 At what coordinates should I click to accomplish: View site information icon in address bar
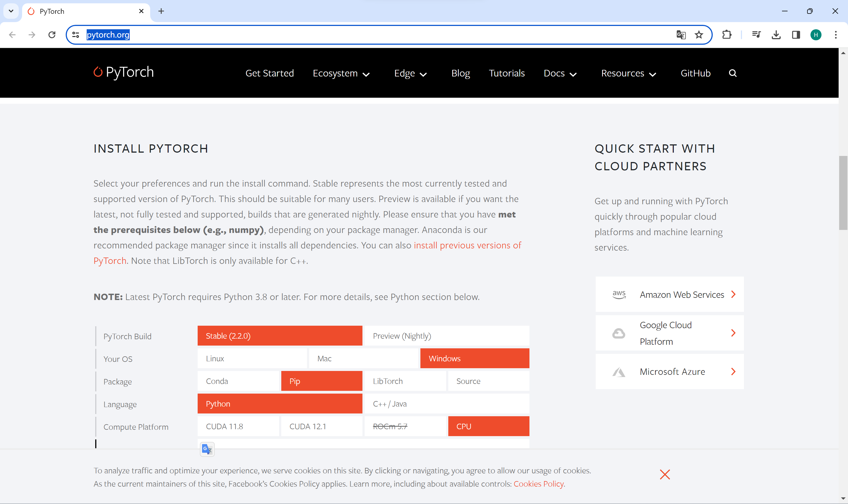[76, 35]
